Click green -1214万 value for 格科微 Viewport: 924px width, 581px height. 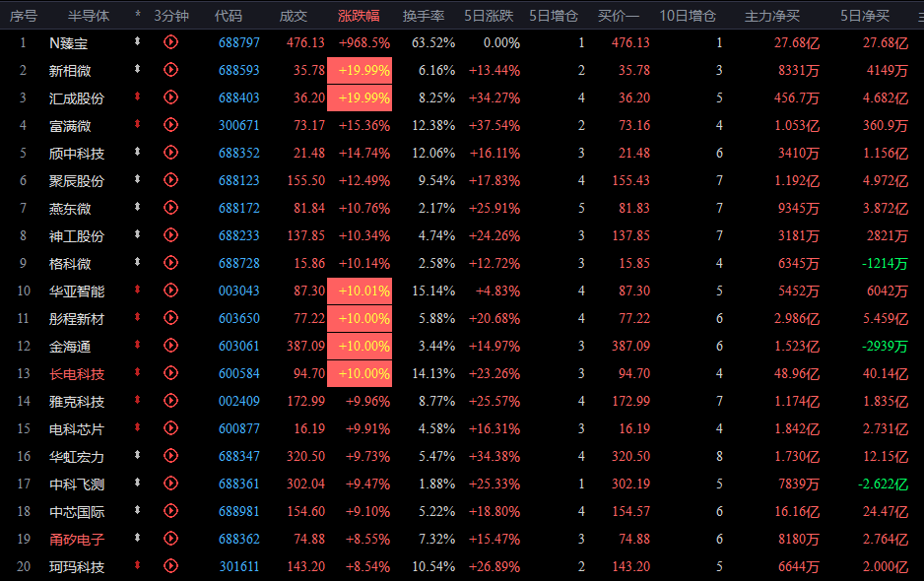(x=885, y=263)
